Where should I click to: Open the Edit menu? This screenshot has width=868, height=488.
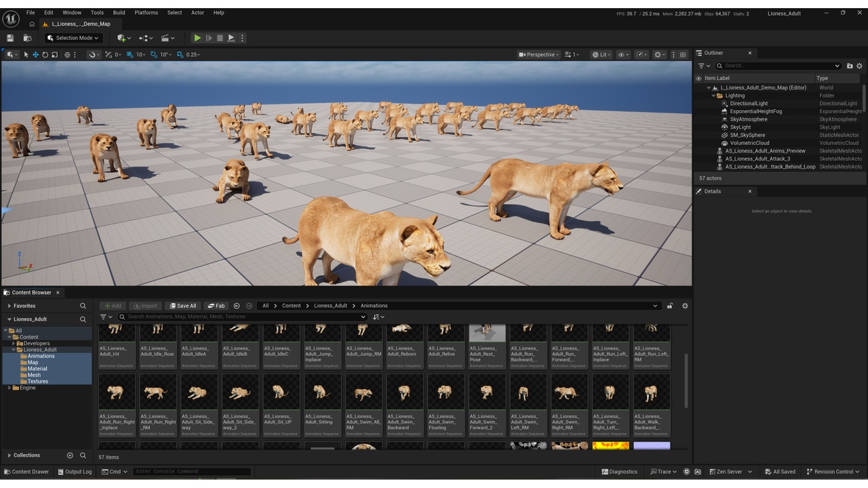point(49,12)
